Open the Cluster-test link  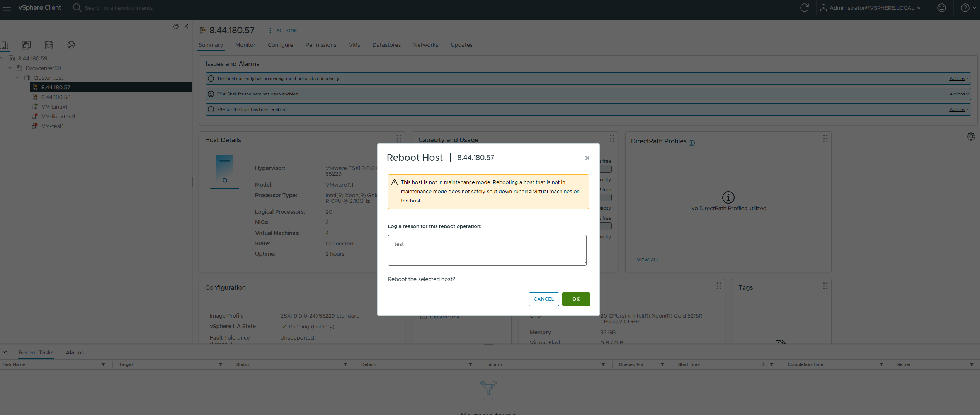coord(445,317)
